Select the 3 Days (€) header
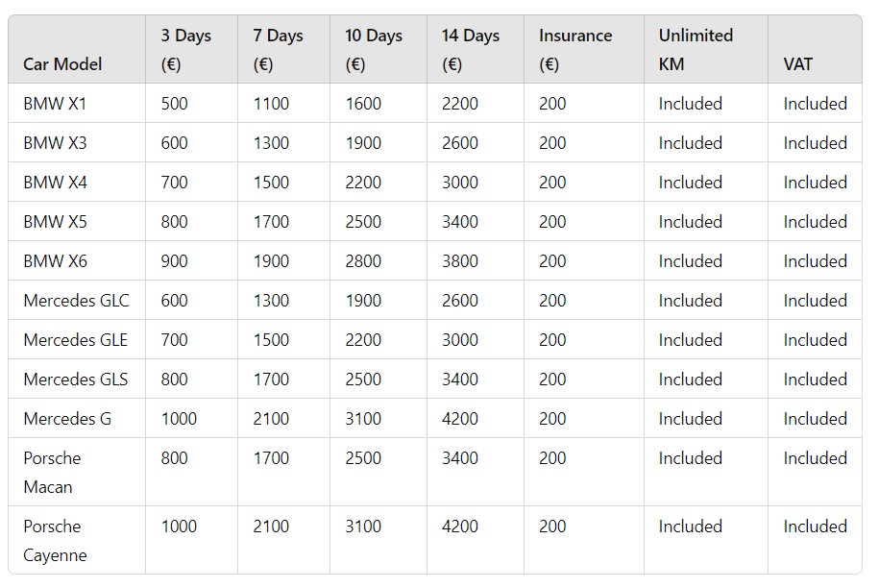Image resolution: width=879 pixels, height=588 pixels. (x=185, y=49)
